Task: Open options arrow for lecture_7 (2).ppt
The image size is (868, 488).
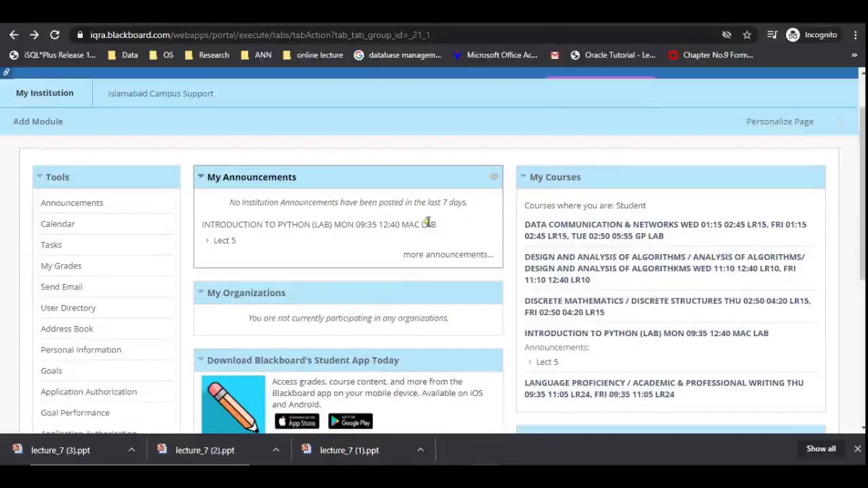Action: point(276,450)
